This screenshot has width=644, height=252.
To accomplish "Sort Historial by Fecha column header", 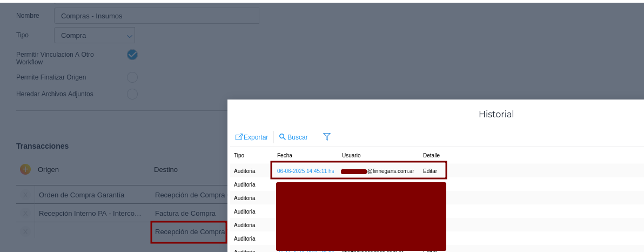I will (285, 156).
